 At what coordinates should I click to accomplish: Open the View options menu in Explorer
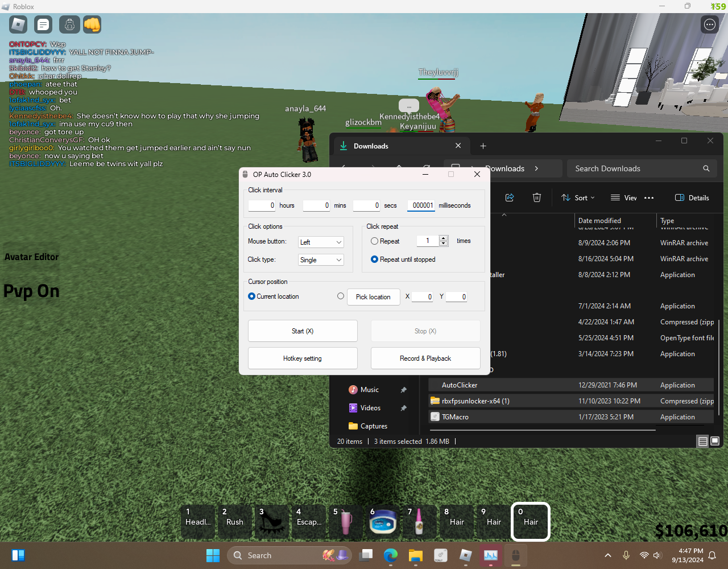(623, 197)
